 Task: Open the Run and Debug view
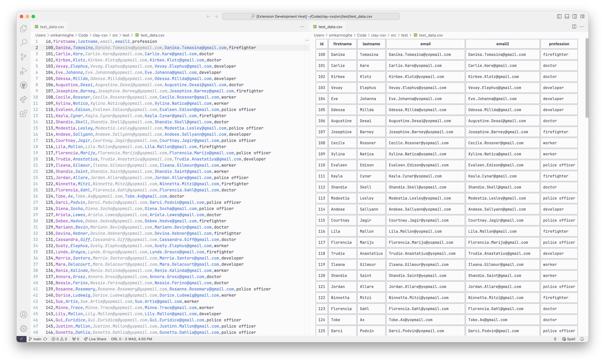point(23,71)
